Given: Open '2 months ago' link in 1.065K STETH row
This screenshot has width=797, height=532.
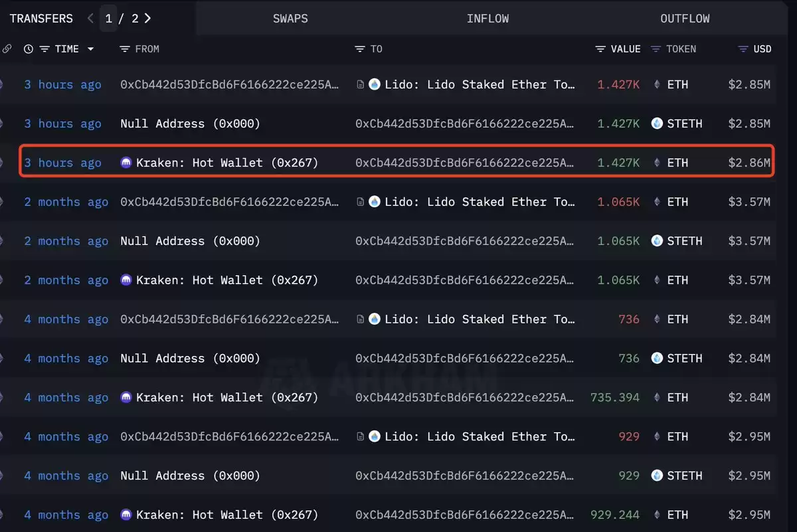Looking at the screenshot, I should coord(66,241).
